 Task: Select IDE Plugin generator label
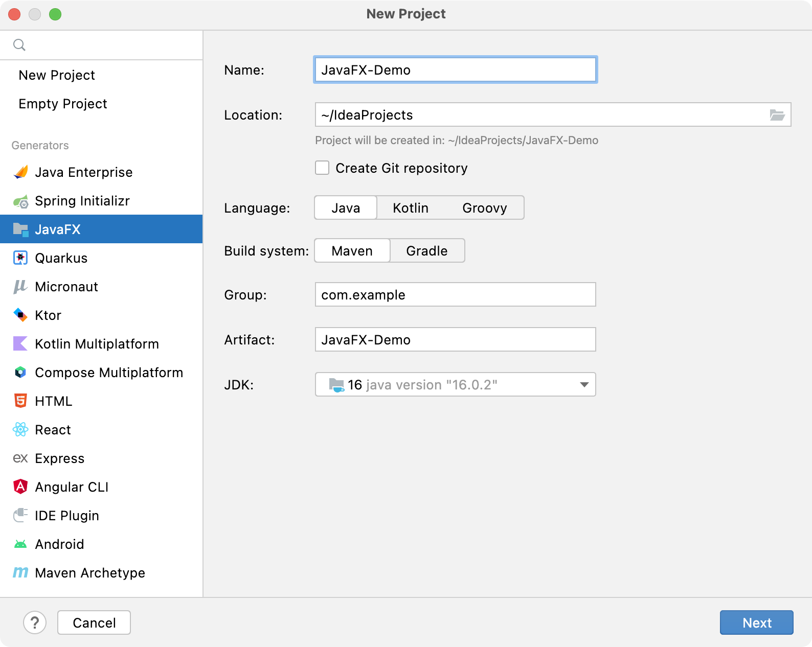[67, 516]
